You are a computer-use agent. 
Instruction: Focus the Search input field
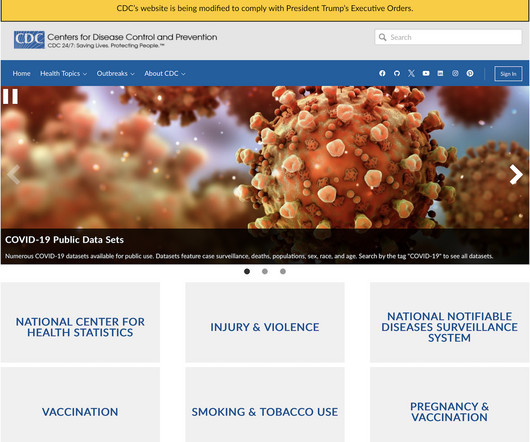[448, 37]
